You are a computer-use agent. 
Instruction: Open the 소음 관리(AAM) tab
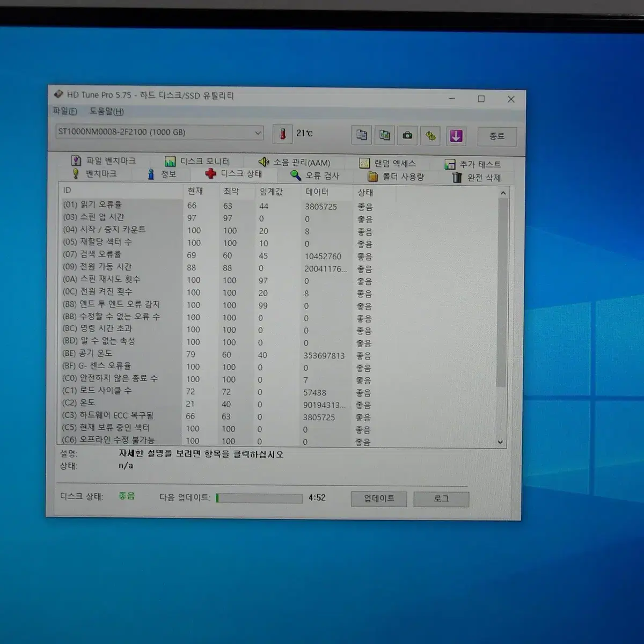294,162
